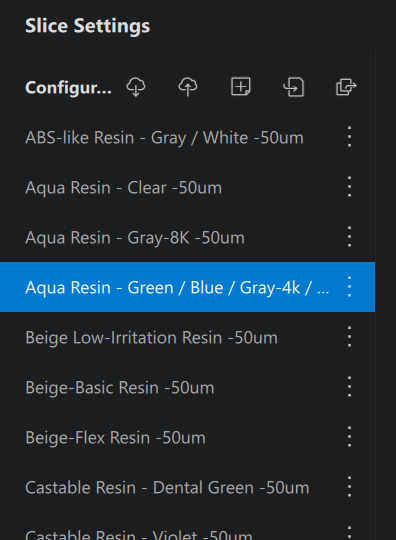This screenshot has width=396, height=540.
Task: Click the import configuration file icon
Action: coord(293,87)
